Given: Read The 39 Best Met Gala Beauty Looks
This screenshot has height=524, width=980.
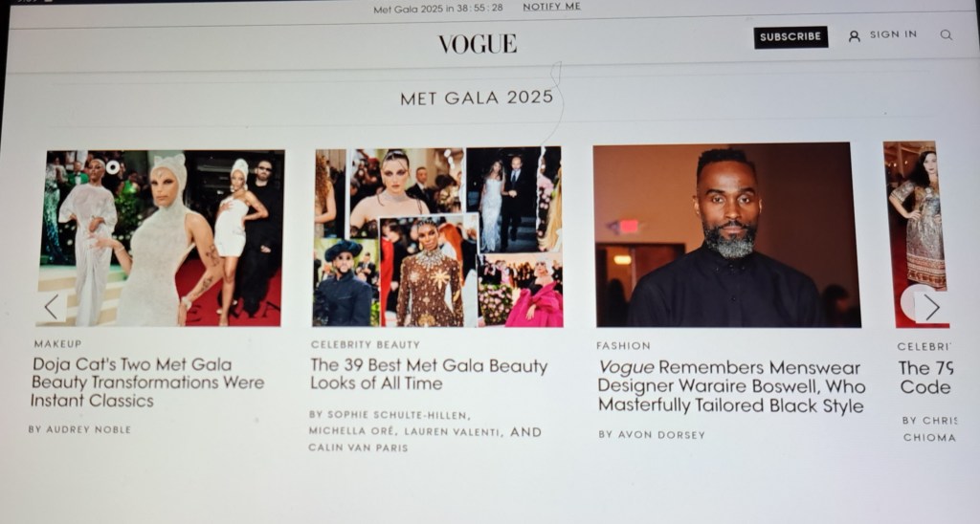Looking at the screenshot, I should coord(429,374).
